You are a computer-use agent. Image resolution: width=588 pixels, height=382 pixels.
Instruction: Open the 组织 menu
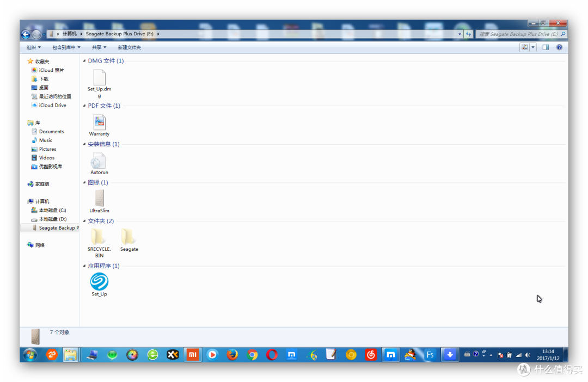(x=33, y=47)
